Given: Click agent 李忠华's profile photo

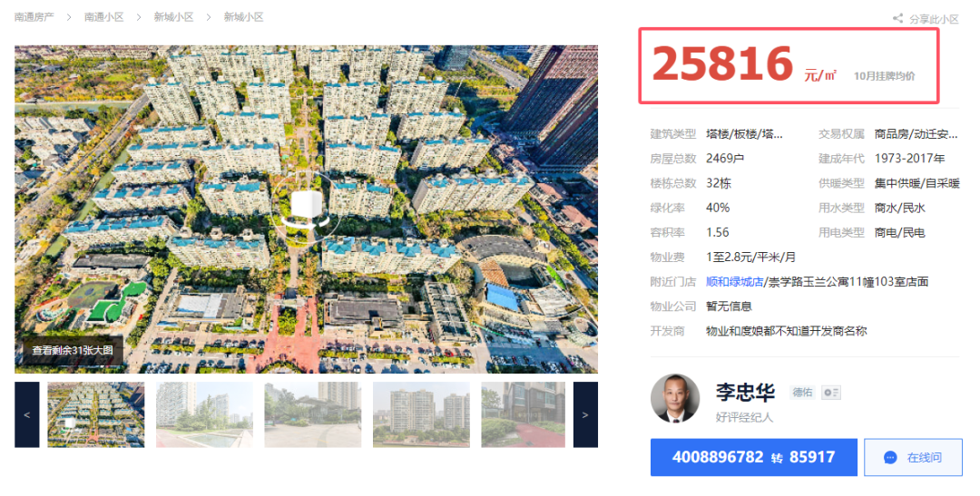Looking at the screenshot, I should click(675, 399).
